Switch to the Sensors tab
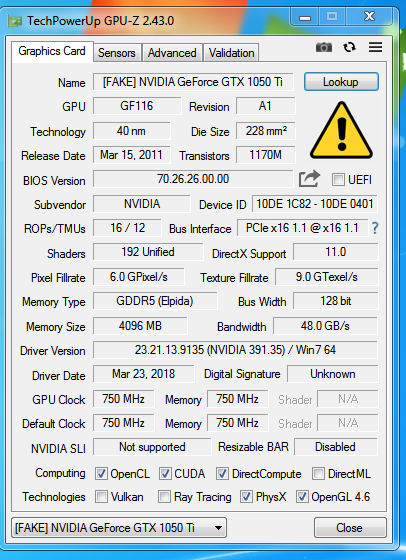Screen dimensions: 406x560 (x=117, y=53)
